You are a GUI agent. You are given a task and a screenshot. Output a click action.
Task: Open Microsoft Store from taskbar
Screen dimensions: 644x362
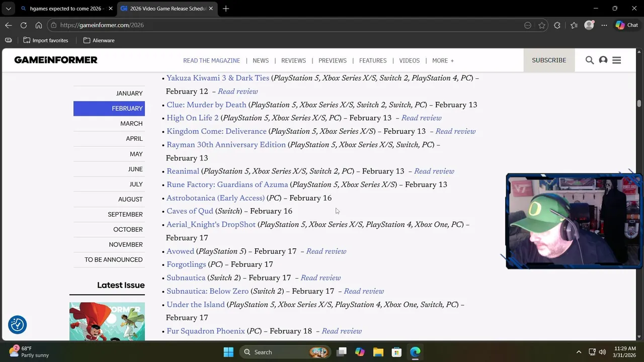[x=396, y=352]
